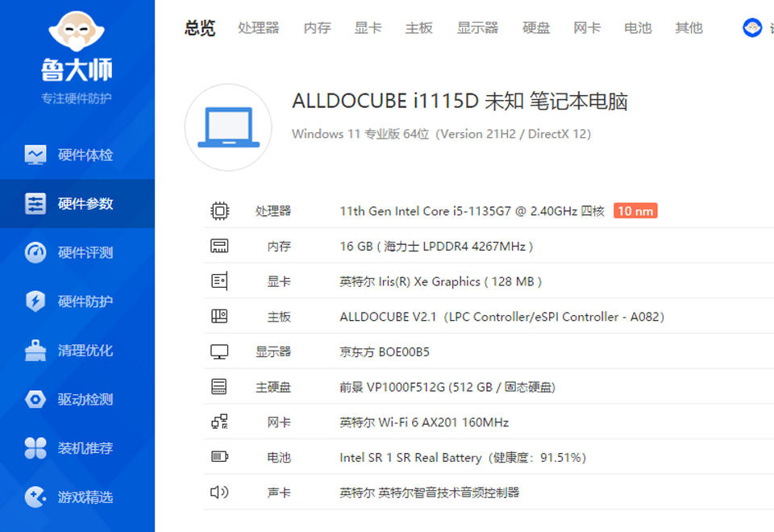Click the Wi-Fi 6 AX201 value
This screenshot has width=774, height=532.
(x=424, y=422)
